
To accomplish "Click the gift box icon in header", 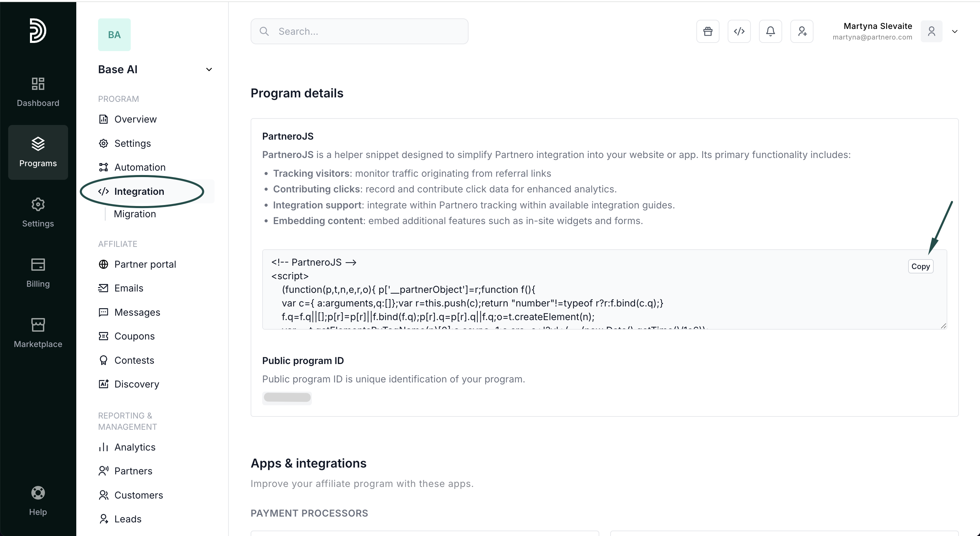I will coord(708,31).
